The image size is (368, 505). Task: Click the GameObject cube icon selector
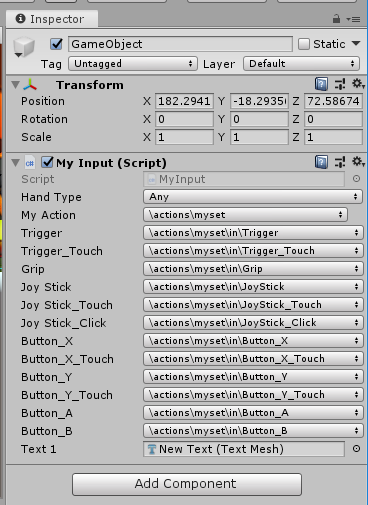point(24,47)
